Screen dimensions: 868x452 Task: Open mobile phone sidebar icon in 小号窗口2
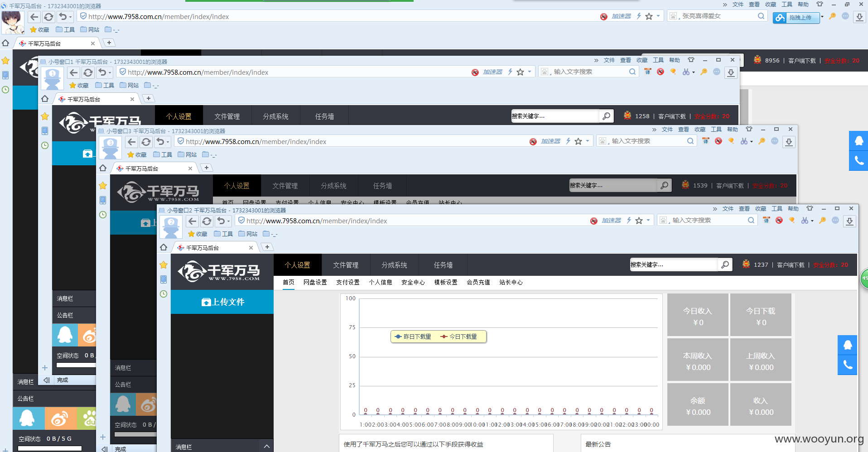(x=164, y=279)
